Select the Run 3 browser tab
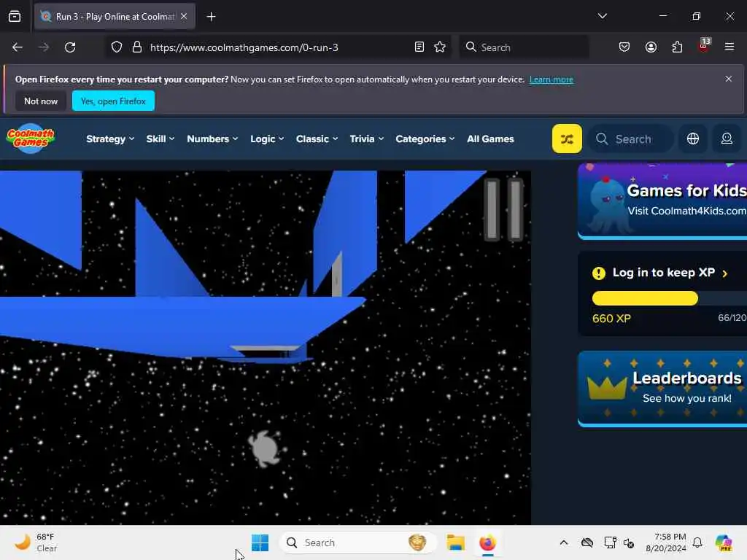The height and width of the screenshot is (560, 747). 115,17
